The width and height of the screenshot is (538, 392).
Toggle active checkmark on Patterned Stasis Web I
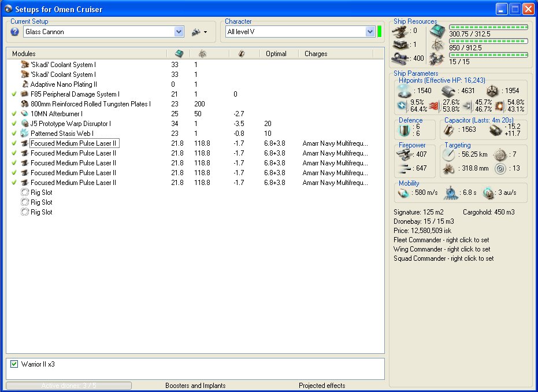[x=14, y=134]
